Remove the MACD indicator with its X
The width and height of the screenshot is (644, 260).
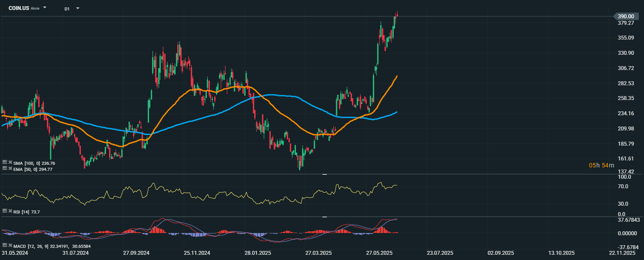10,246
